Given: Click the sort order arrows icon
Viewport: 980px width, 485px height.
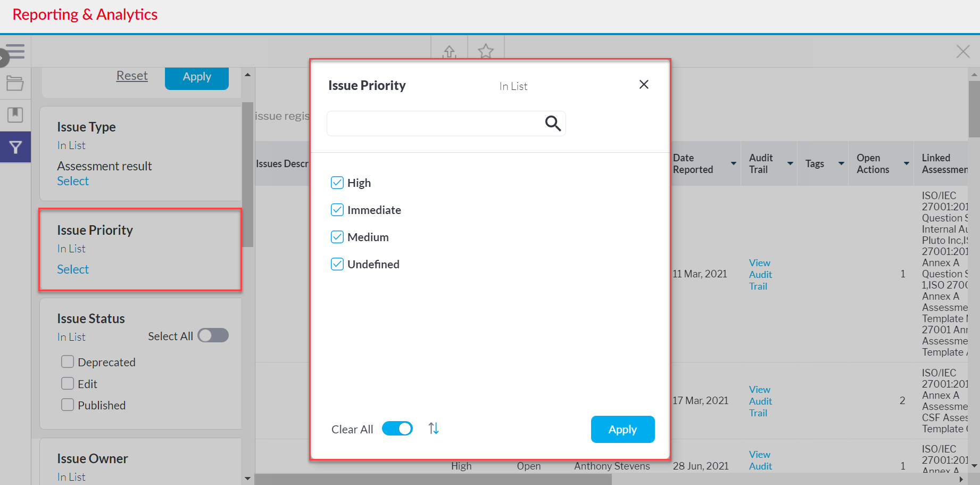Looking at the screenshot, I should 434,429.
